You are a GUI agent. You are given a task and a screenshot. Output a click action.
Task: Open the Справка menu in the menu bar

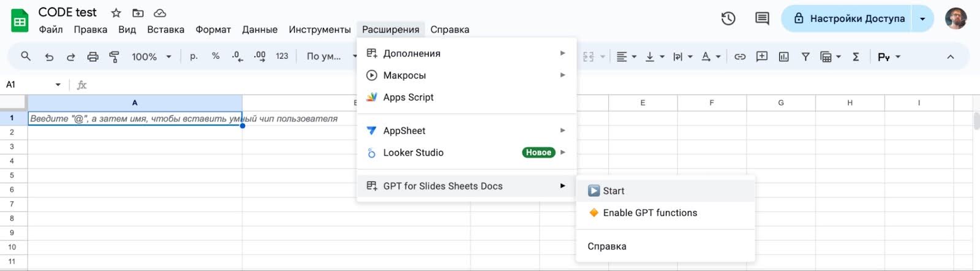point(450,29)
